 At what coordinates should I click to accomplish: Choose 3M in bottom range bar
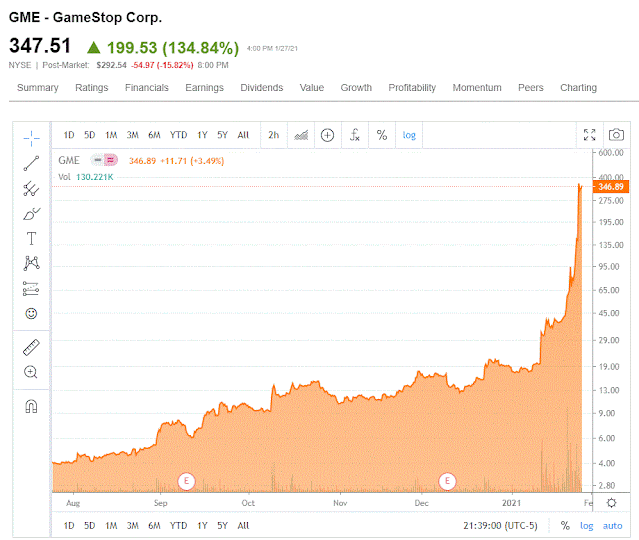click(132, 526)
